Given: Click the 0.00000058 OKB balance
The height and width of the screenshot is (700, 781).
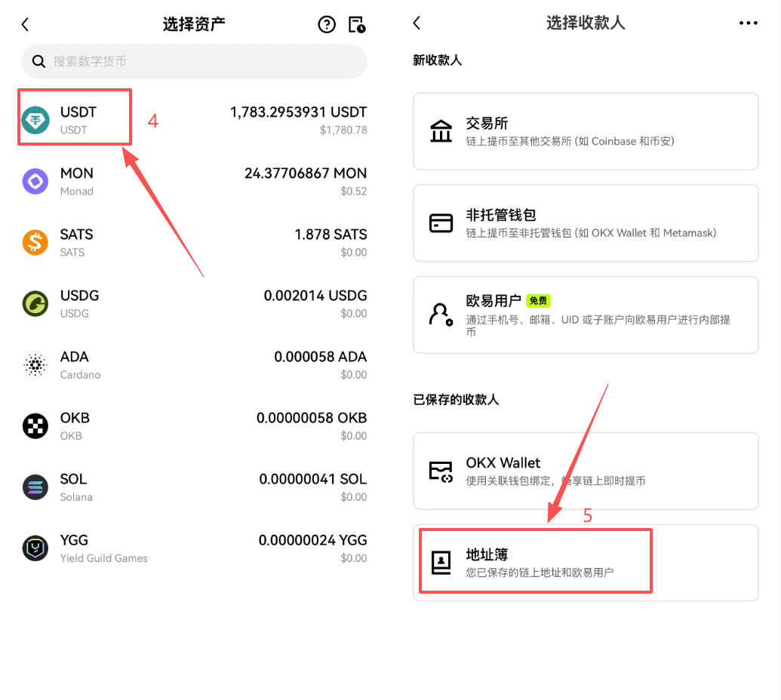Looking at the screenshot, I should click(x=312, y=418).
